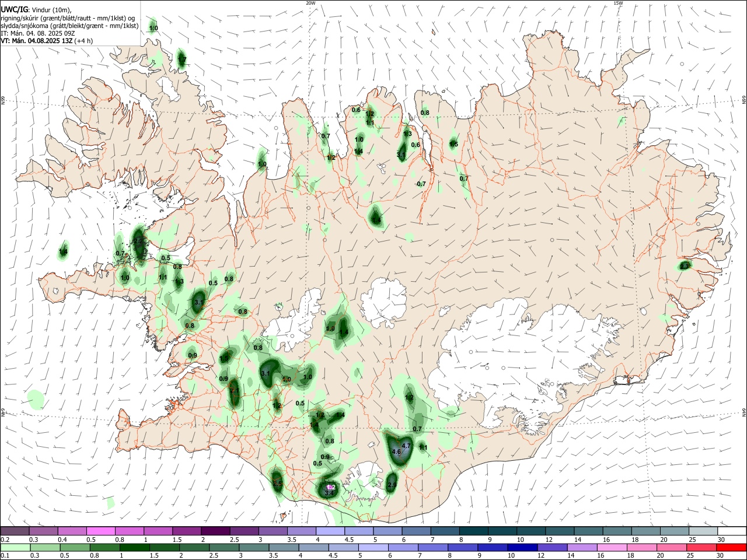Pick the white 30 snow swatch
Screen dimensions: 747x560
tap(732, 531)
